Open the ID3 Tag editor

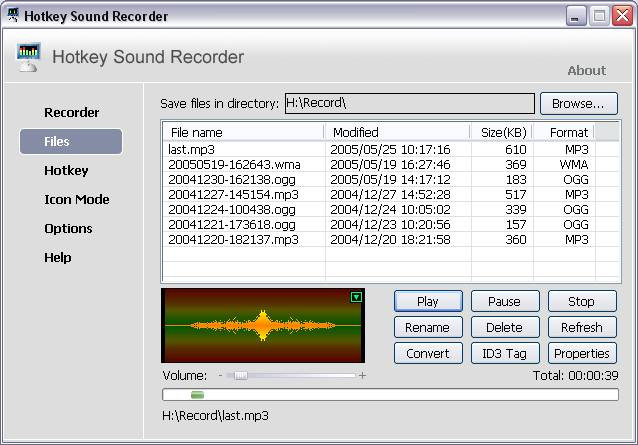pos(505,353)
